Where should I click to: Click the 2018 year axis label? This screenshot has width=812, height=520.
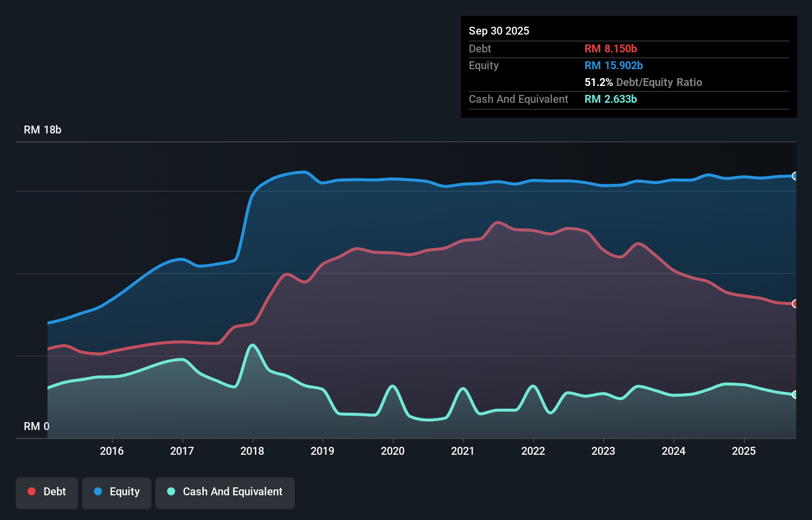click(253, 451)
